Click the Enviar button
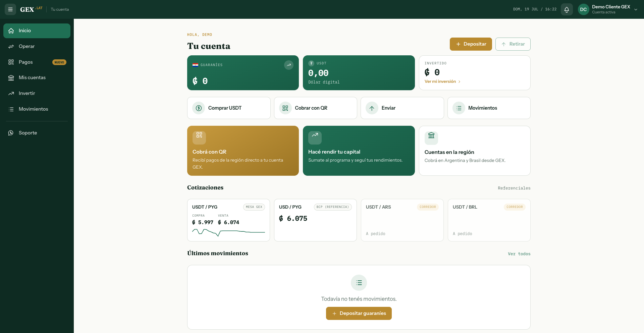644x333 pixels. pos(402,108)
